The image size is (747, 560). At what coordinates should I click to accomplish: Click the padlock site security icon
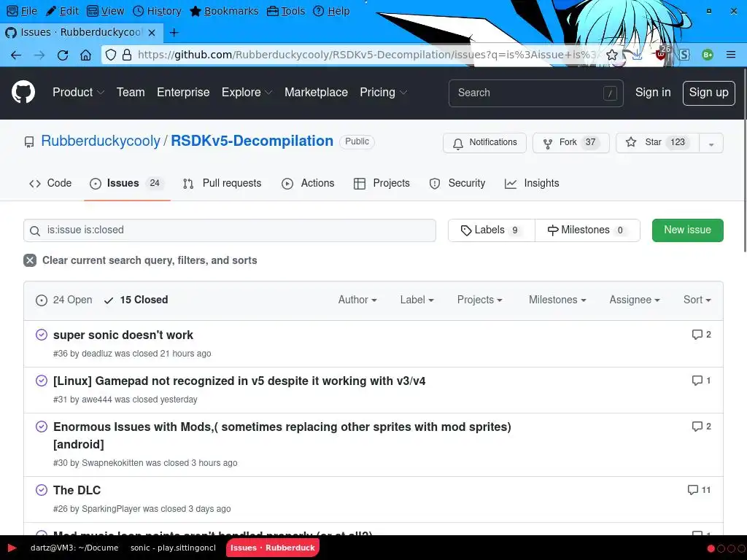tap(127, 55)
